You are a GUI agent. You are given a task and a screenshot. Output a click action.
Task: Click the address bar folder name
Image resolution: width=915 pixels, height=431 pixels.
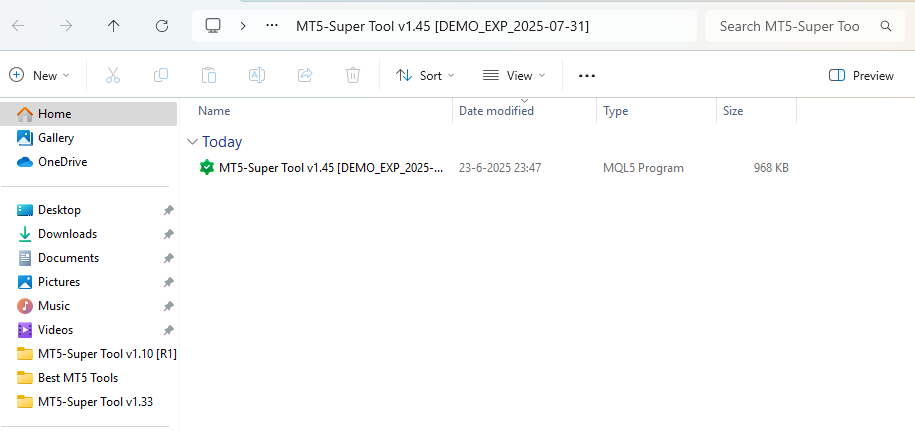pos(442,26)
